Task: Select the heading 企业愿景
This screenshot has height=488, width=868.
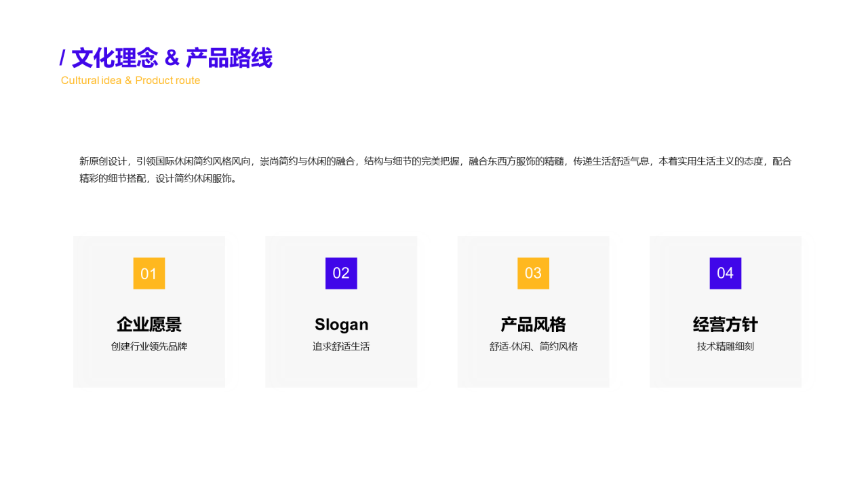Action: [x=149, y=325]
